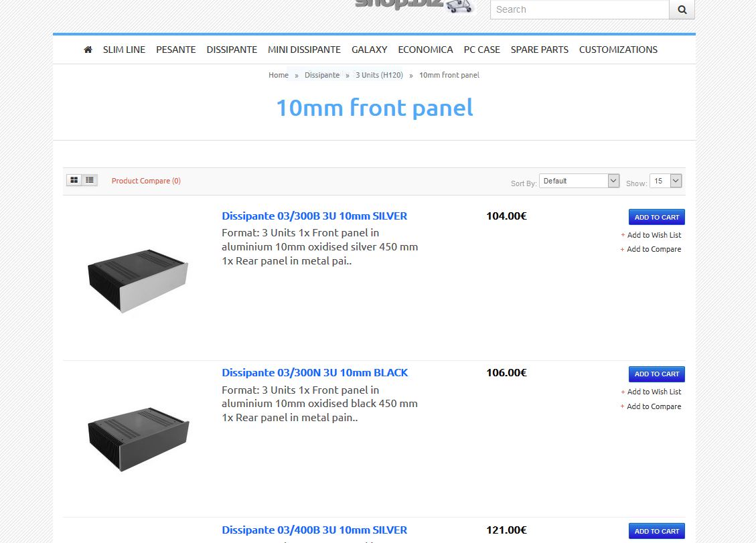Open the Sort By dropdown
This screenshot has height=543, width=756.
point(579,181)
